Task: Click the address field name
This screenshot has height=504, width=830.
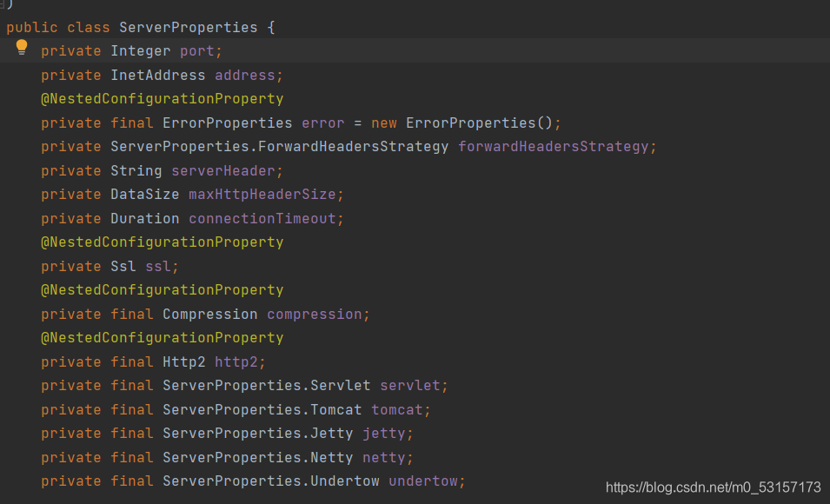Action: (244, 76)
